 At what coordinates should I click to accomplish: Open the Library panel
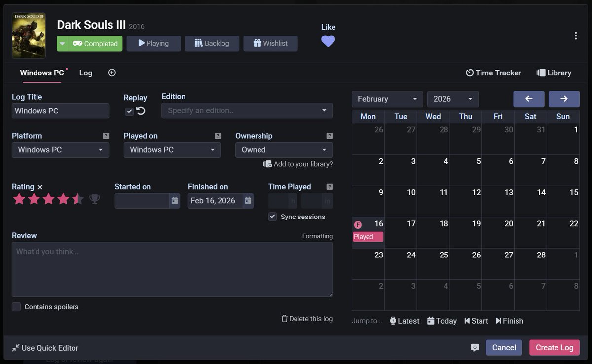[554, 73]
